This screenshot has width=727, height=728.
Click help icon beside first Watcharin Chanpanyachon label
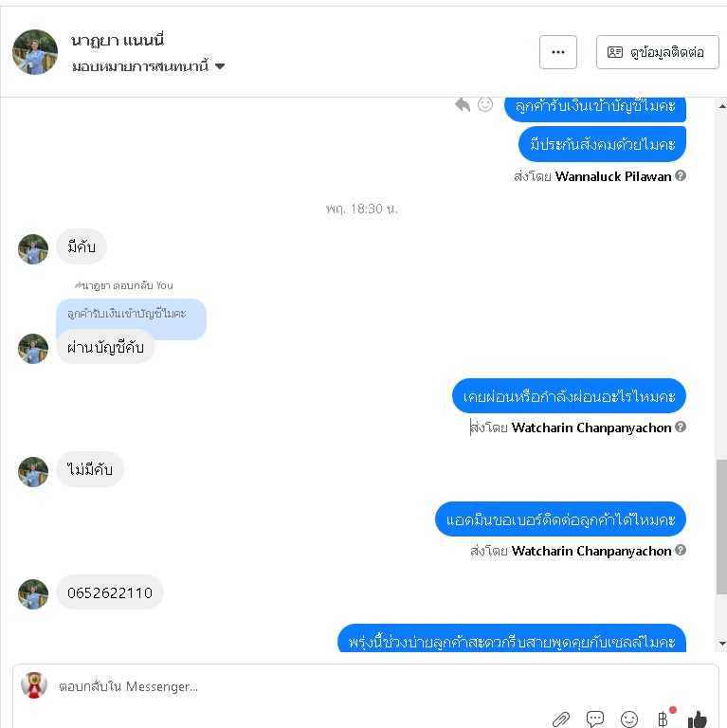tap(681, 427)
